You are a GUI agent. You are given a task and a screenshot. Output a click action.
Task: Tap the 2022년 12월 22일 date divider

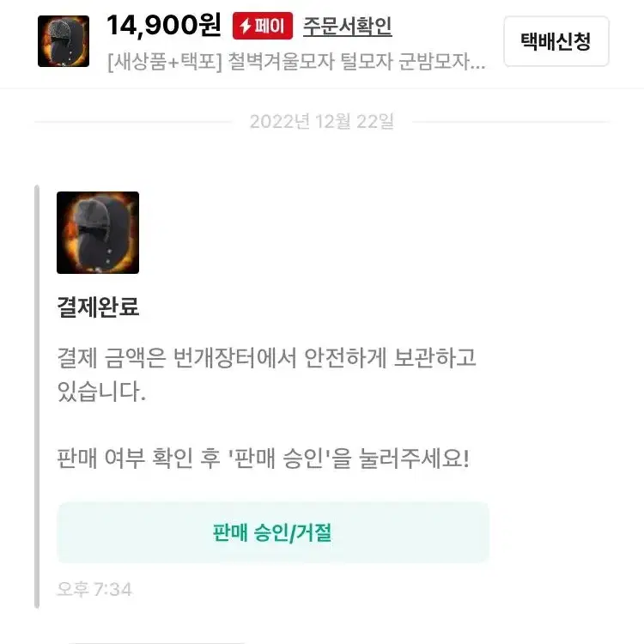(322, 121)
